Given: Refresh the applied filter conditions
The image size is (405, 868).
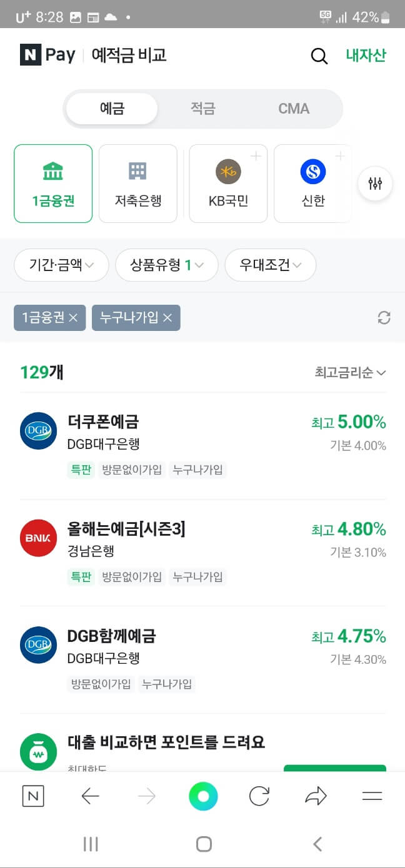Looking at the screenshot, I should coord(384,318).
